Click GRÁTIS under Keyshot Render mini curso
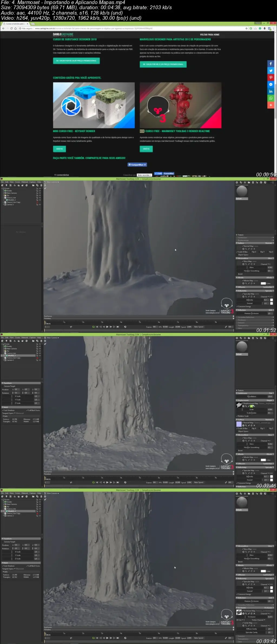 click(60, 149)
